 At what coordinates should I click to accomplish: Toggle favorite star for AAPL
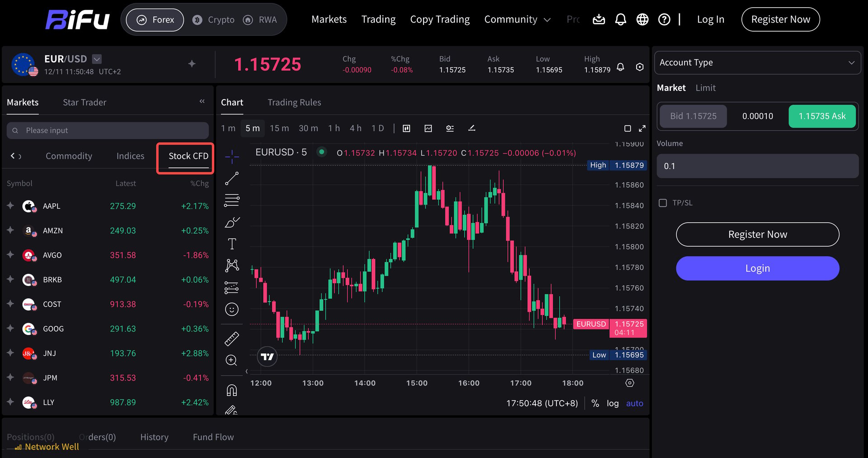click(10, 206)
